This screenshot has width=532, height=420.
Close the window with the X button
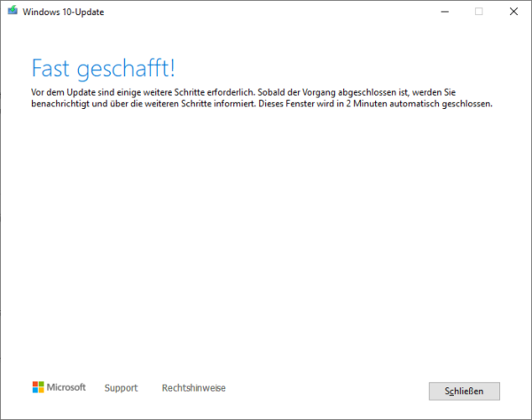click(513, 12)
